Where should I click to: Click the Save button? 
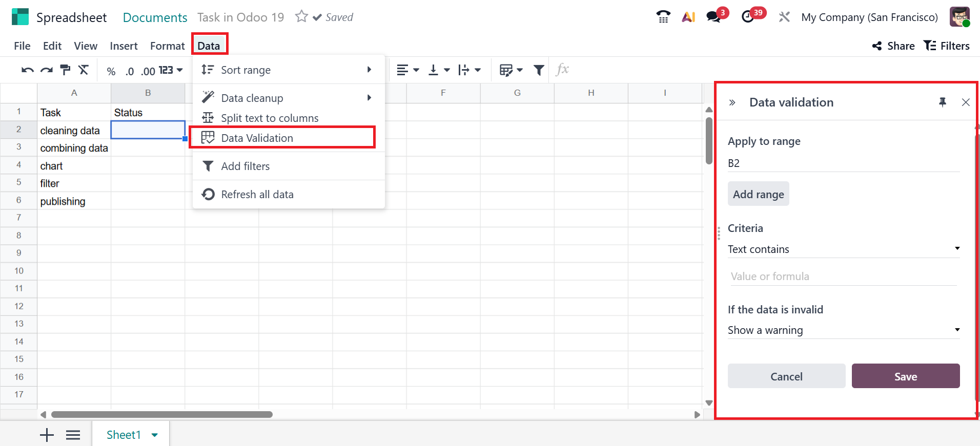pyautogui.click(x=906, y=376)
